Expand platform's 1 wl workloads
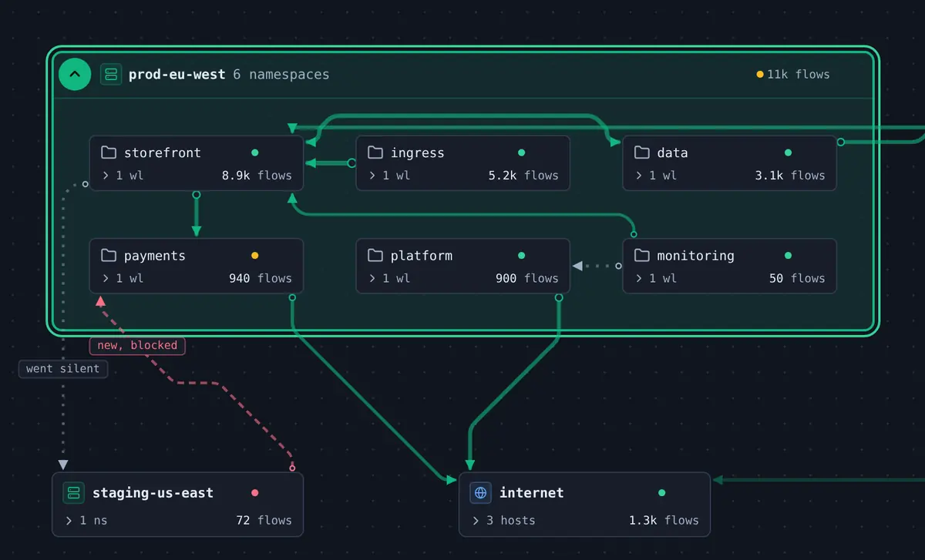 [x=389, y=278]
